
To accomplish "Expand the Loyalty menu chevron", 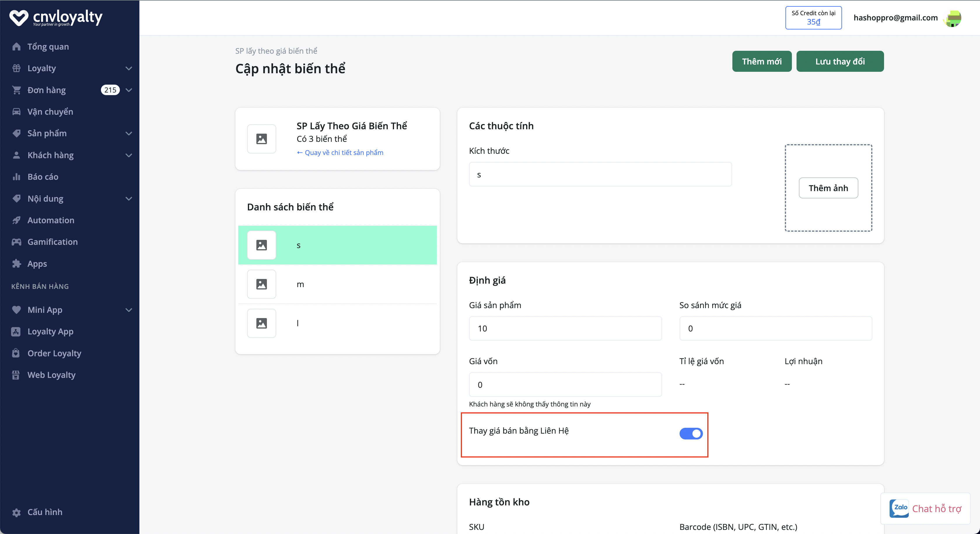I will (129, 69).
